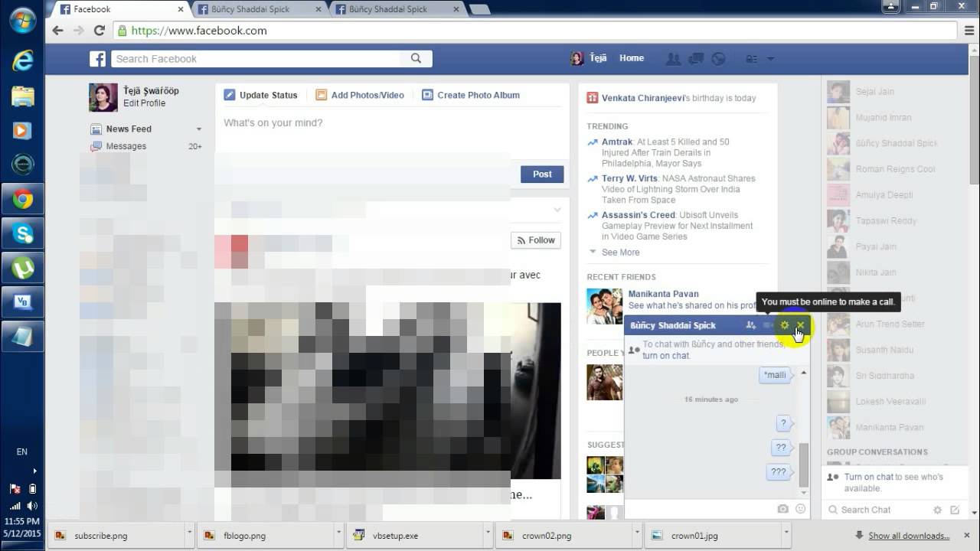Click the Search Chat field
Image resolution: width=980 pixels, height=551 pixels.
877,510
